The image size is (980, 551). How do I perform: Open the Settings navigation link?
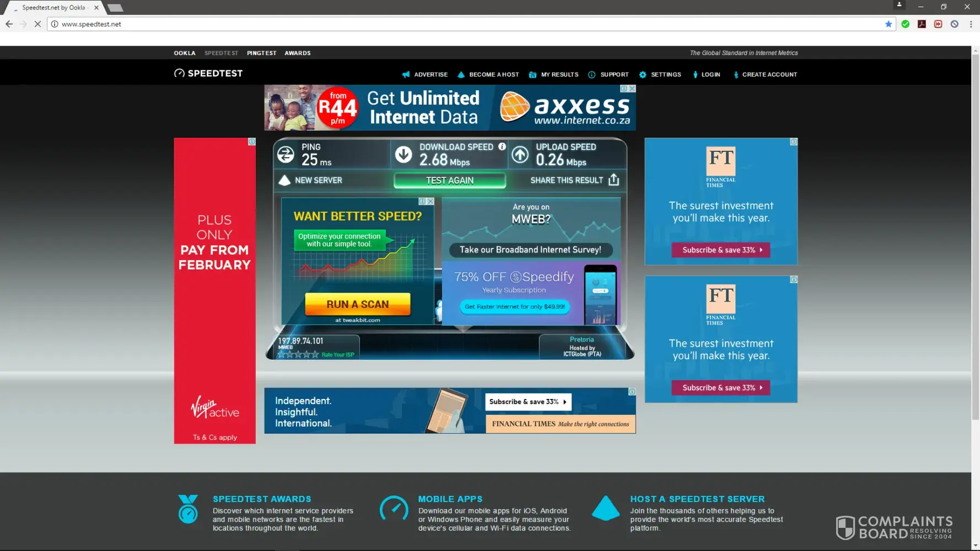tap(666, 74)
